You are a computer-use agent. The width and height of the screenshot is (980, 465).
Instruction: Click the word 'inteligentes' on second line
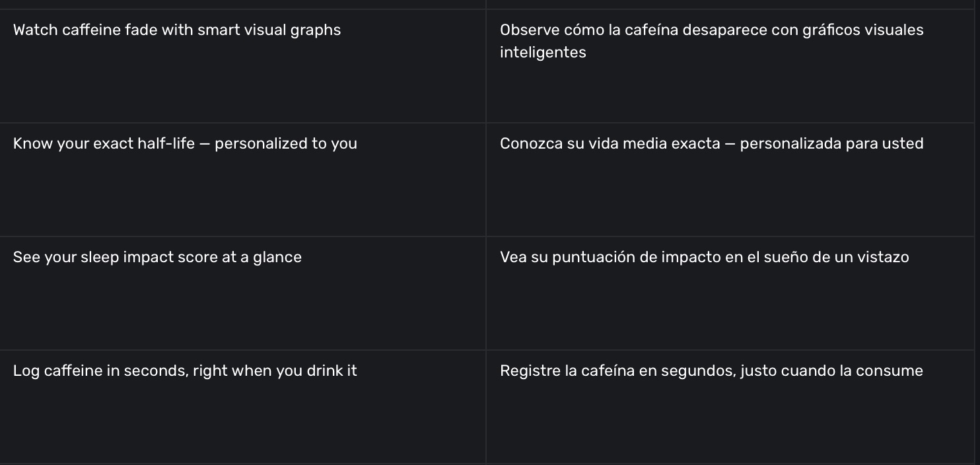(x=543, y=53)
